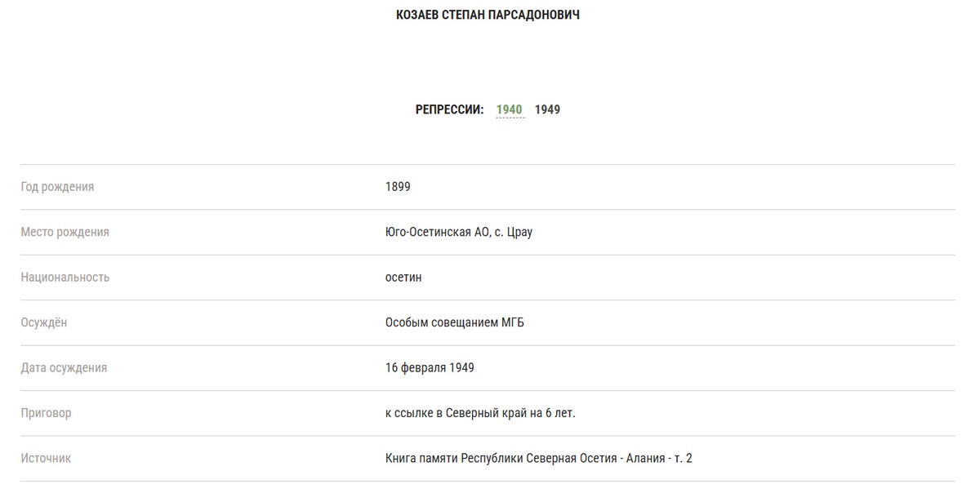980x502 pixels.
Task: Click the divider line above Год рождения
Action: pos(488,165)
